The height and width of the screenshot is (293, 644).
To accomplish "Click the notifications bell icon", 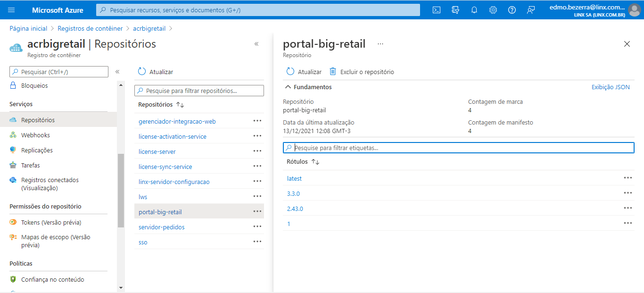I will pos(474,10).
